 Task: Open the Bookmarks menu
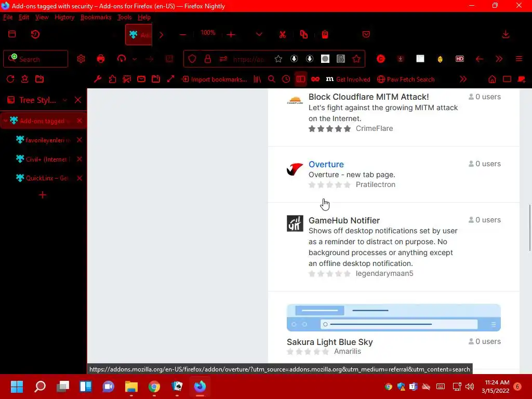[96, 17]
